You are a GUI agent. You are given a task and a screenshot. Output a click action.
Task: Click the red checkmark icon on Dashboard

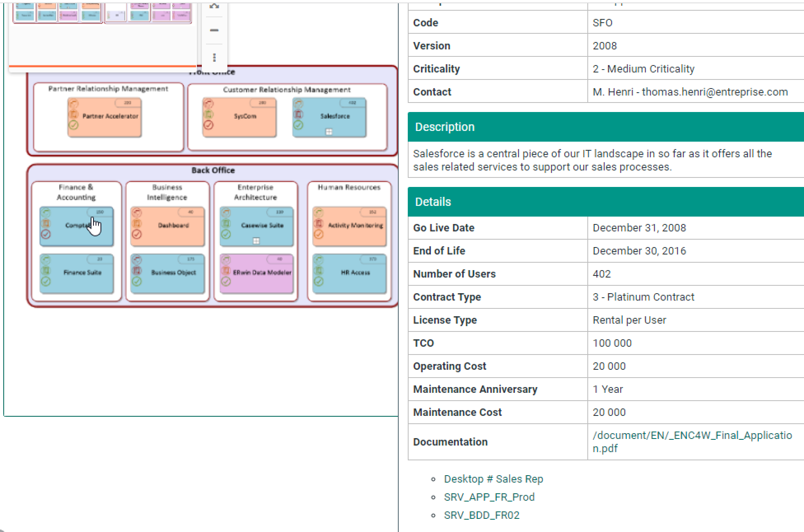[x=137, y=234]
